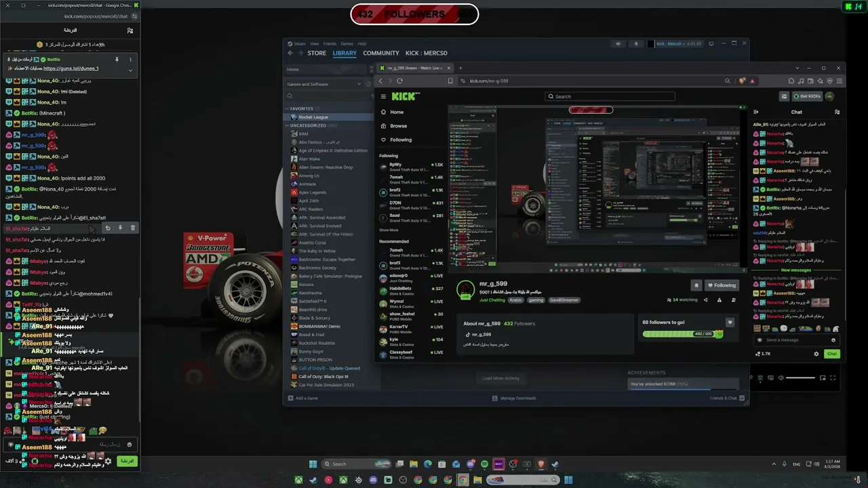Viewport: 868px width, 488px height.
Task: Click the Get KICKs button
Action: (807, 96)
